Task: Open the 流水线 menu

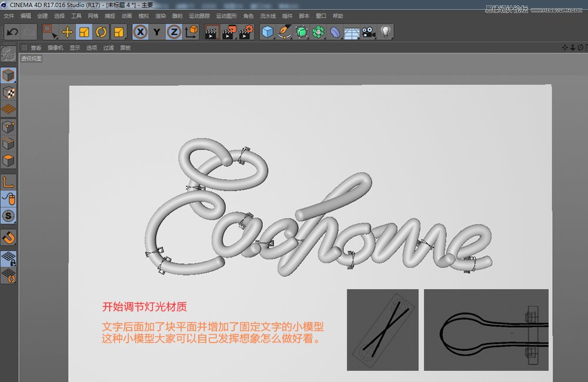Action: [x=268, y=16]
